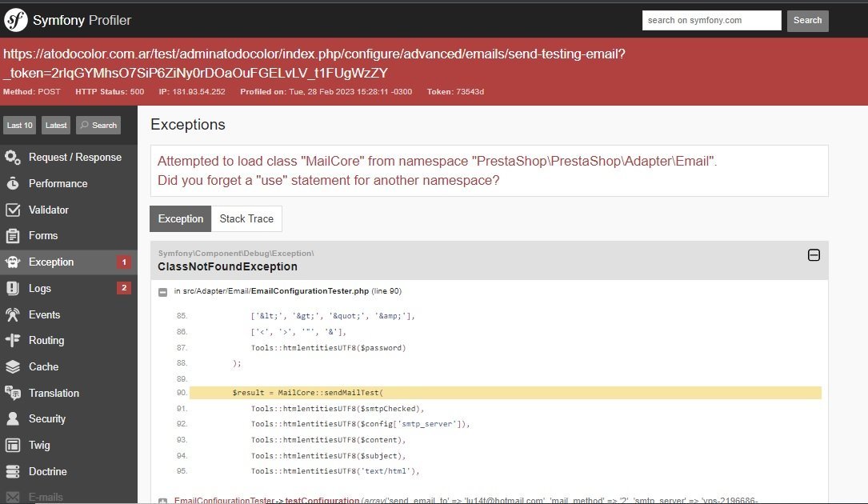Click highlighted line 90 MailCore::sendMailTest
Image resolution: width=868 pixels, height=504 pixels.
[x=505, y=393]
